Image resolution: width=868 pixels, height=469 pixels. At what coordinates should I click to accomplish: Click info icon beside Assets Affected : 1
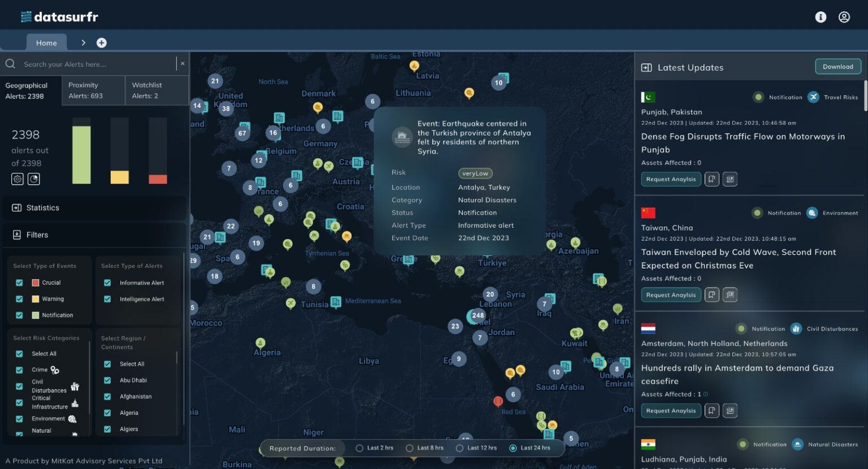click(706, 394)
